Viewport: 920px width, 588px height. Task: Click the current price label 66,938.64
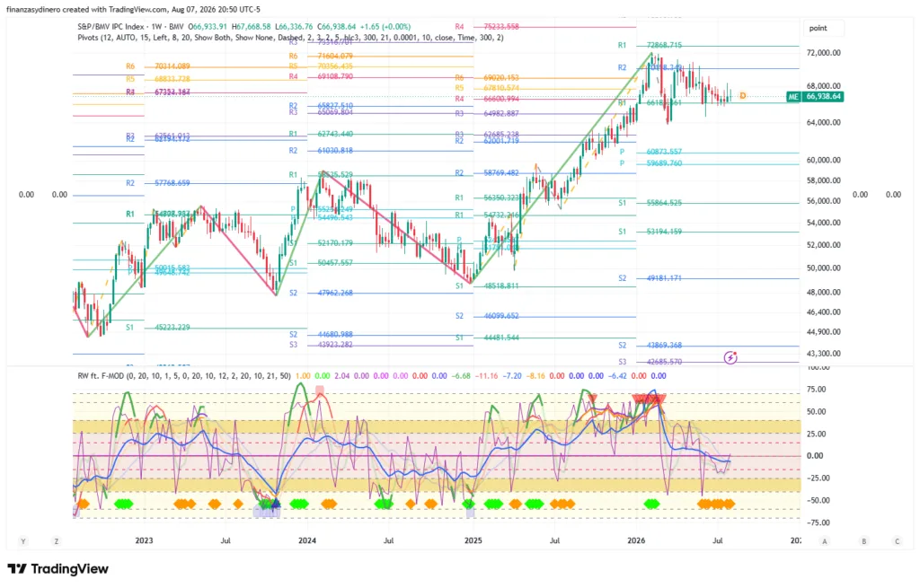[x=823, y=97]
